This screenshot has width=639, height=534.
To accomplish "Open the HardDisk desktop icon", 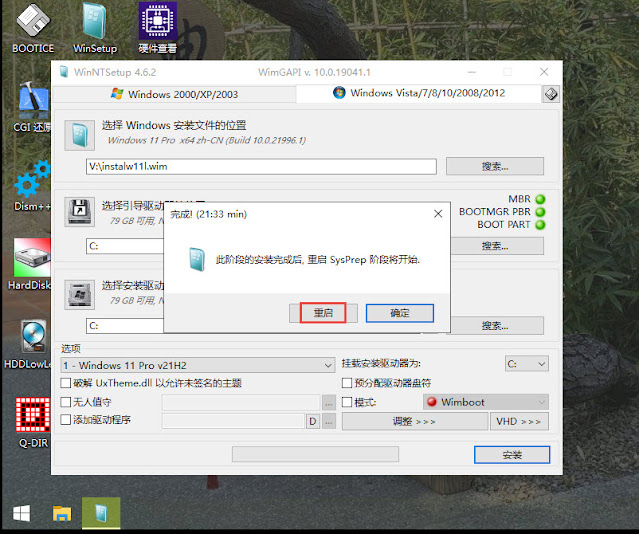I will point(31,264).
